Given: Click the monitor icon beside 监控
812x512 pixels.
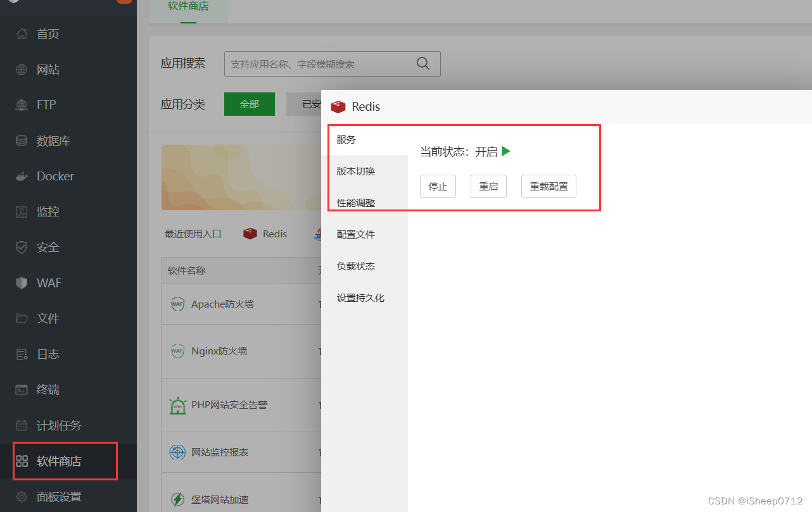Looking at the screenshot, I should point(22,211).
